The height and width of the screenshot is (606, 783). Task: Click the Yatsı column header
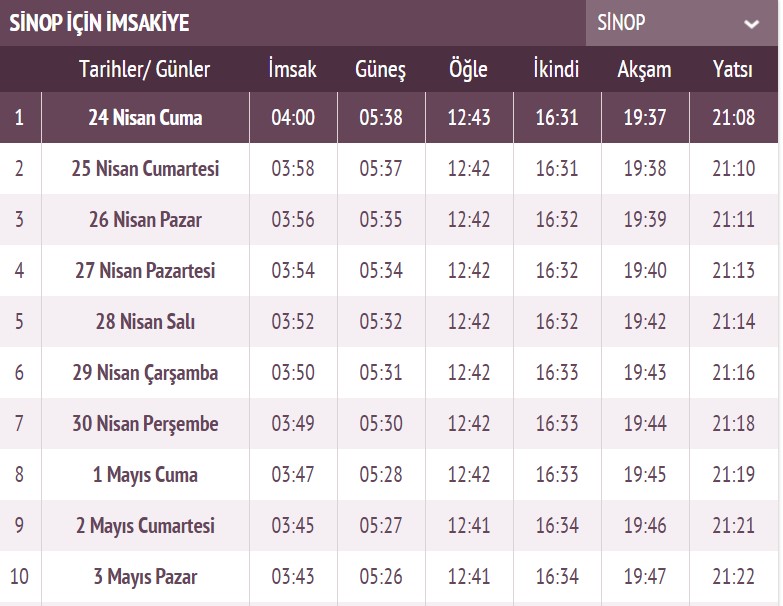733,70
